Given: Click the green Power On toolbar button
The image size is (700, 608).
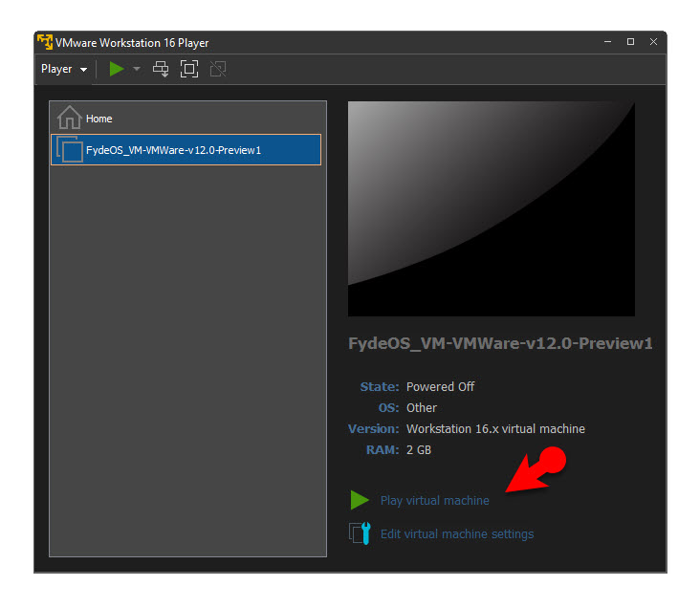Looking at the screenshot, I should pyautogui.click(x=117, y=69).
